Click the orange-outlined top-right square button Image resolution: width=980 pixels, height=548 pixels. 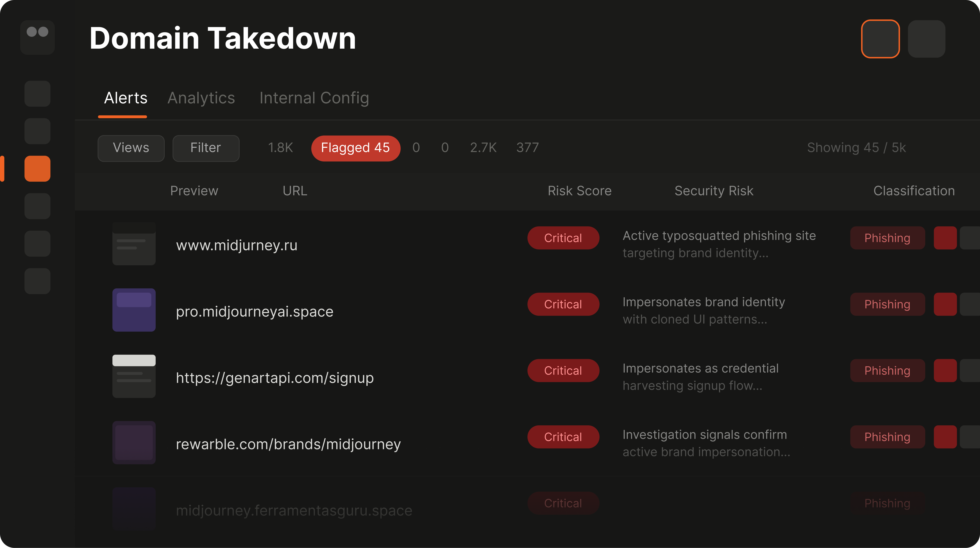[880, 39]
